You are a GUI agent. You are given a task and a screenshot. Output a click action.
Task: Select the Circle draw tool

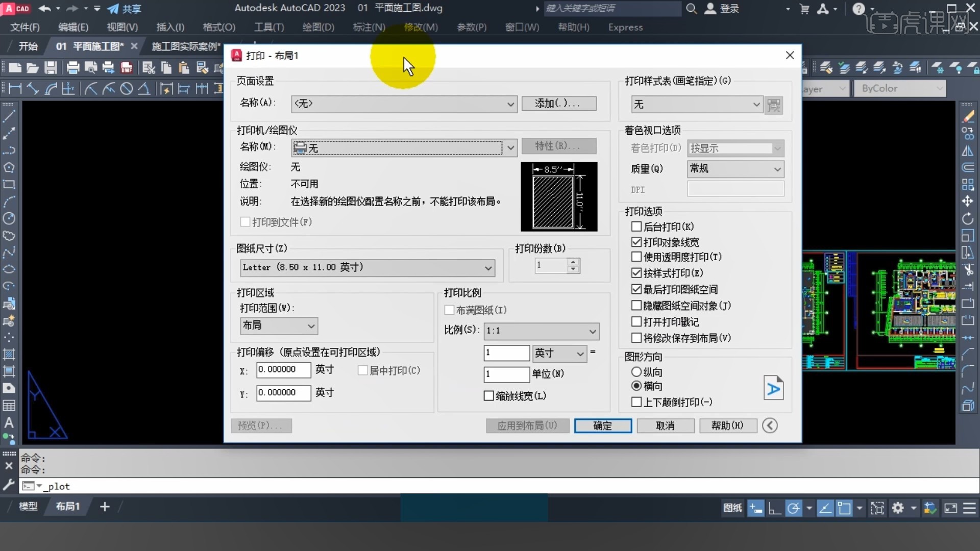click(9, 218)
